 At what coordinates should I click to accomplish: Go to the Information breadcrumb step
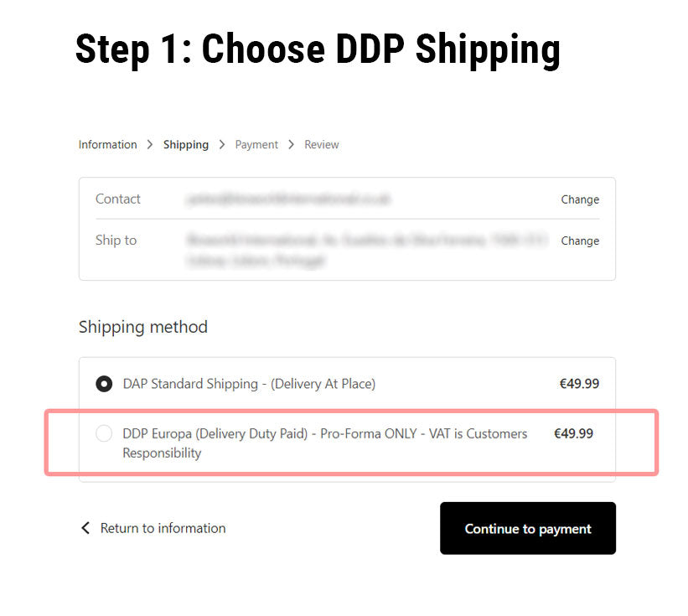click(x=107, y=144)
